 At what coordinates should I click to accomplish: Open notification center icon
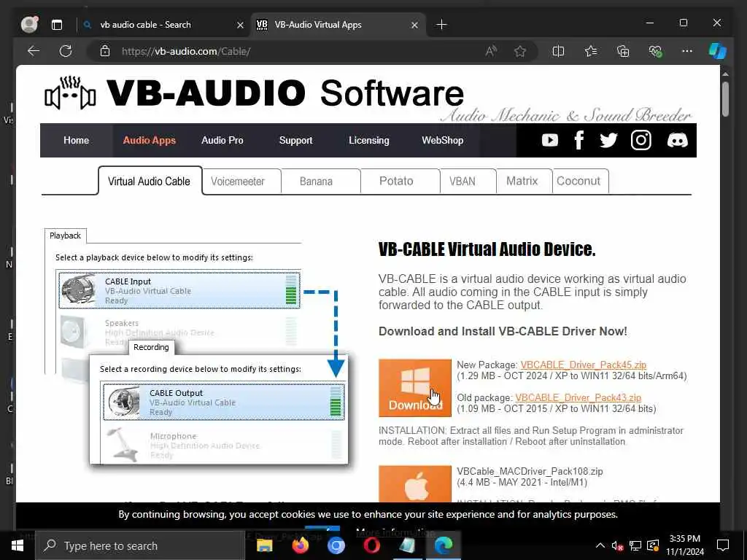coord(723,545)
